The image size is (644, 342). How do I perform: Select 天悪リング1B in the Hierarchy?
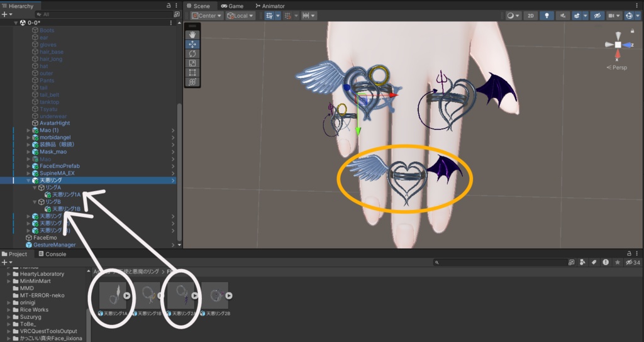[66, 209]
